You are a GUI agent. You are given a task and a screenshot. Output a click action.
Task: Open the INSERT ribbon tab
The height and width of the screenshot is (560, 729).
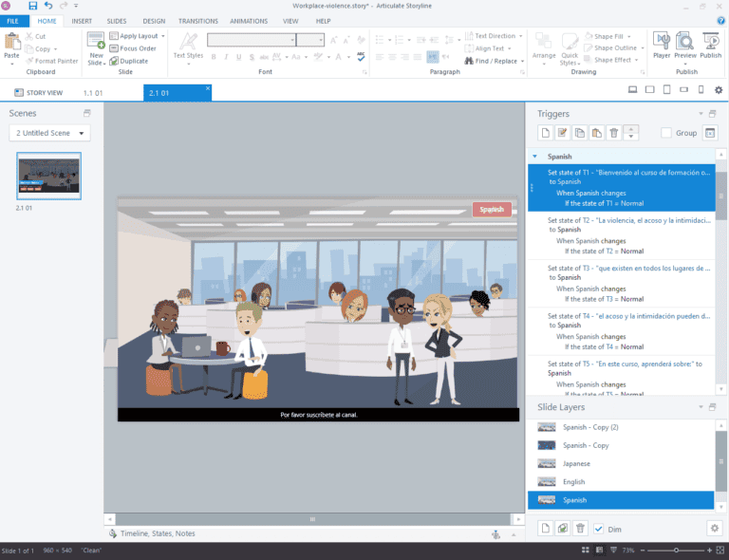tap(82, 21)
